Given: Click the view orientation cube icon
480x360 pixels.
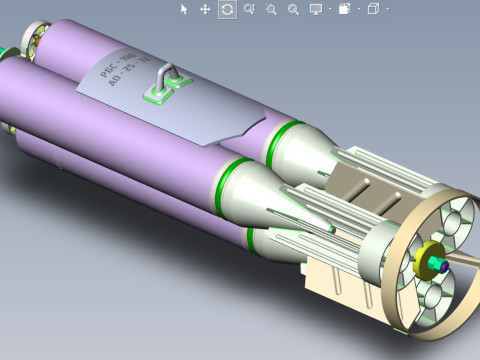Looking at the screenshot, I should pyautogui.click(x=345, y=9).
